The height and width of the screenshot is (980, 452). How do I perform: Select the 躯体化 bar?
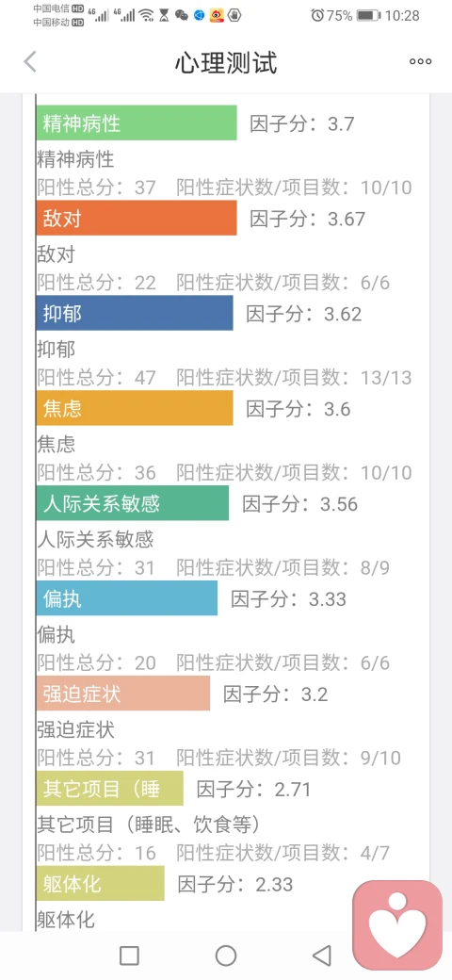100,883
